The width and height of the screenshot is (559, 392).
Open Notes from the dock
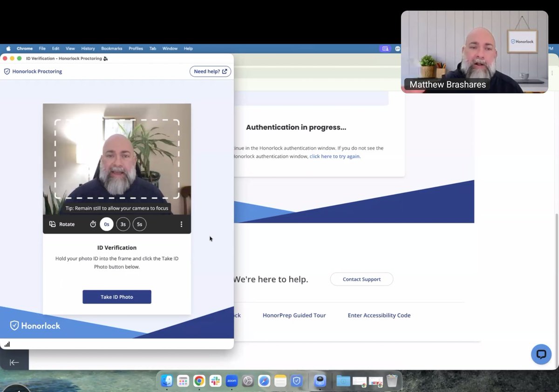pos(280,381)
